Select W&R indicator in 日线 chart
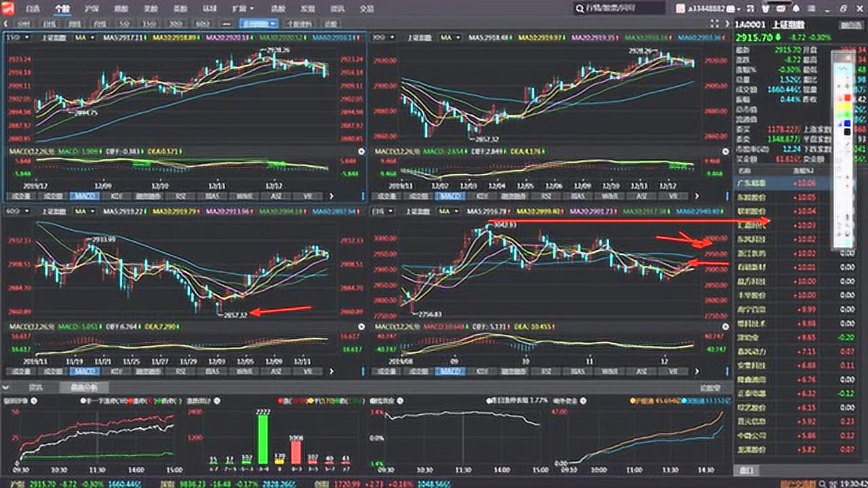The width and height of the screenshot is (868, 488). pyautogui.click(x=609, y=371)
